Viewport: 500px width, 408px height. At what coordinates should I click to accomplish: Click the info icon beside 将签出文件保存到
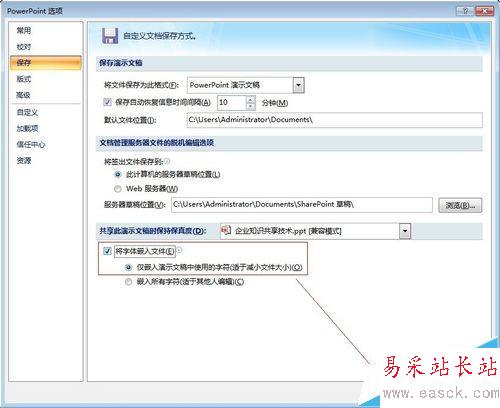(x=167, y=161)
